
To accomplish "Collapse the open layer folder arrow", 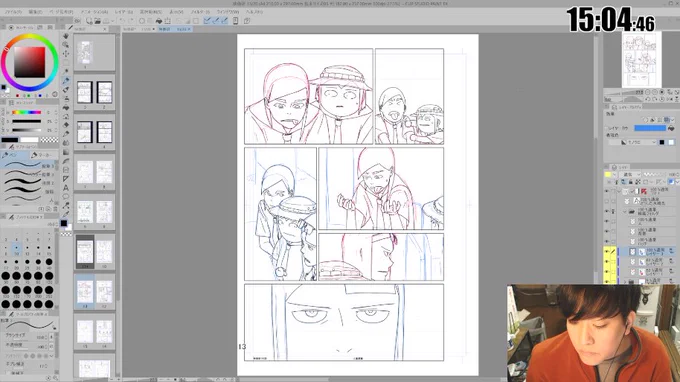I will [x=625, y=212].
